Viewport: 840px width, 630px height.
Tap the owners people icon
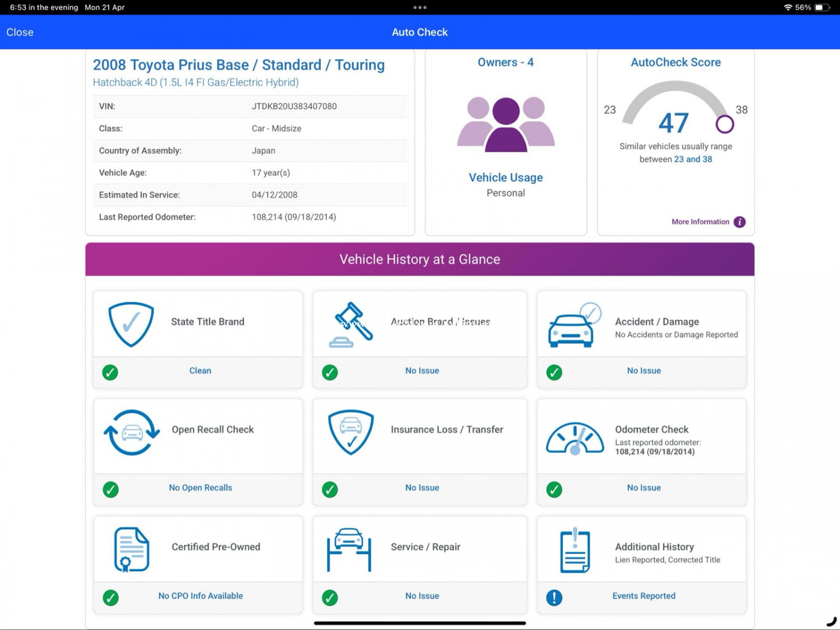tap(506, 124)
